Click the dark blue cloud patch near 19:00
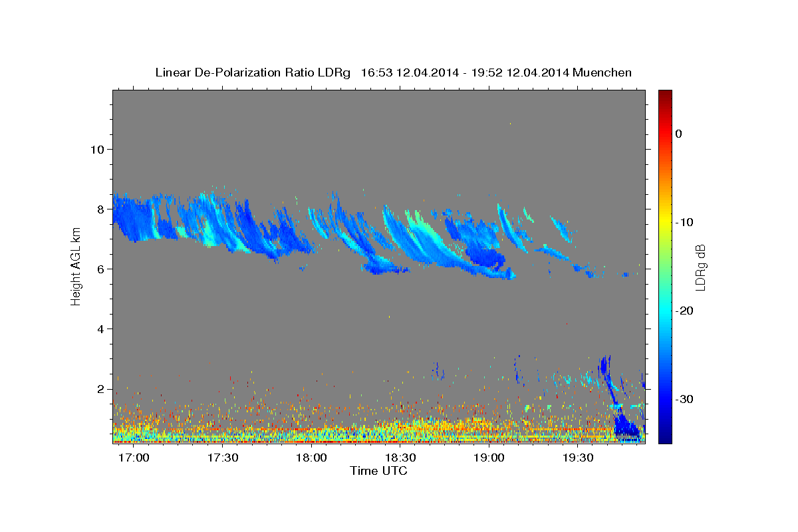The width and height of the screenshot is (798, 532). coord(484,257)
